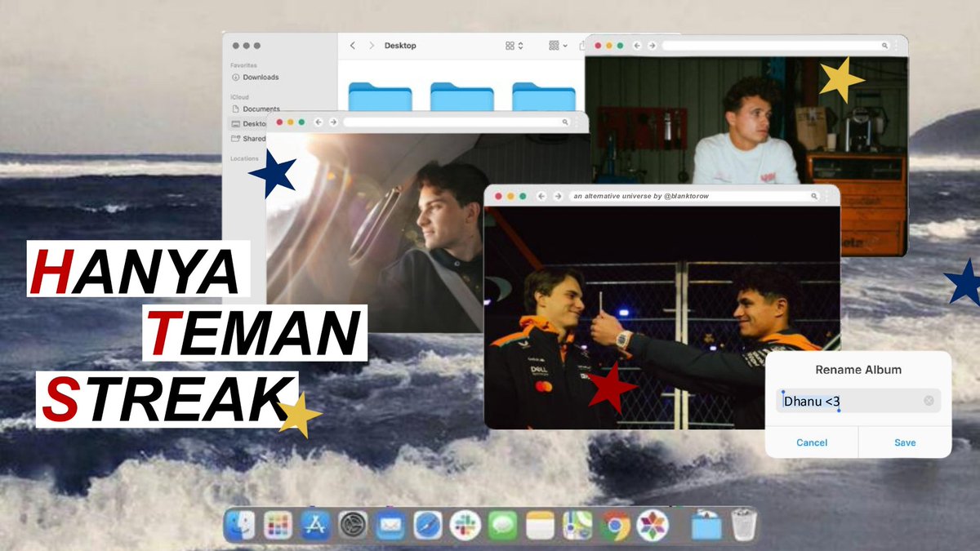Click the 'Desktop' title in Finder toolbar
This screenshot has height=551, width=980.
(400, 46)
